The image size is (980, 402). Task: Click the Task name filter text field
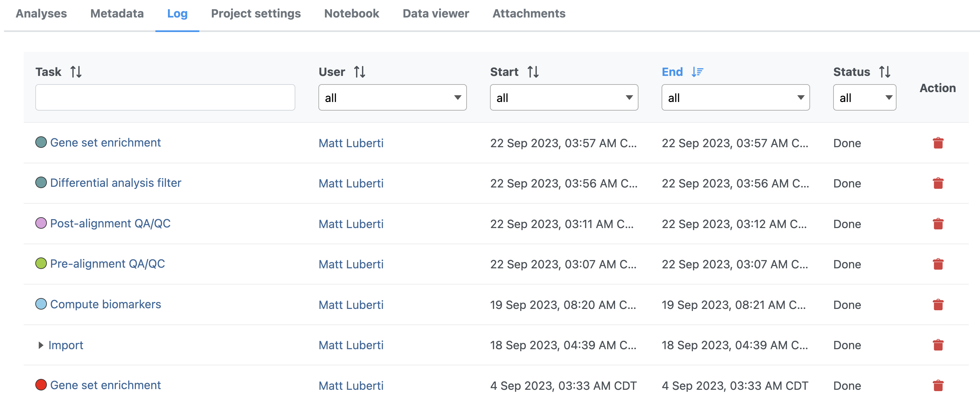(165, 98)
